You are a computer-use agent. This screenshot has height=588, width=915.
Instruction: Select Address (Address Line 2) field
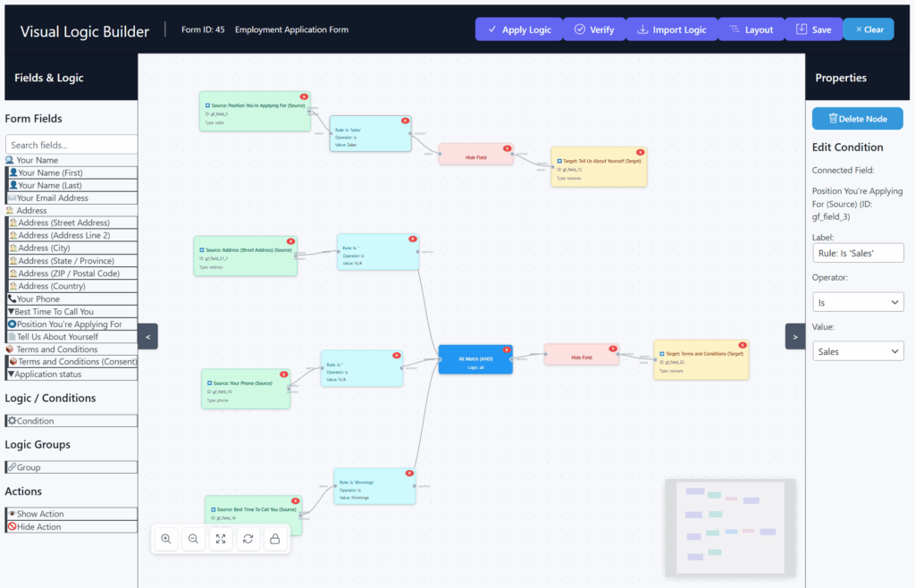pos(71,235)
